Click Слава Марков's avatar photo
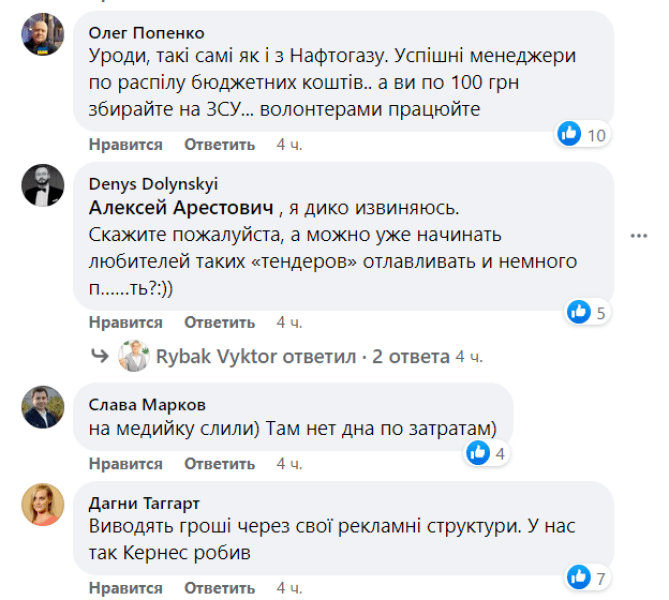Image resolution: width=669 pixels, height=600 pixels. 42,406
